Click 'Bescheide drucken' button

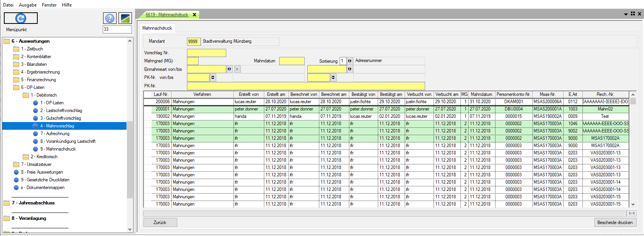point(615,223)
